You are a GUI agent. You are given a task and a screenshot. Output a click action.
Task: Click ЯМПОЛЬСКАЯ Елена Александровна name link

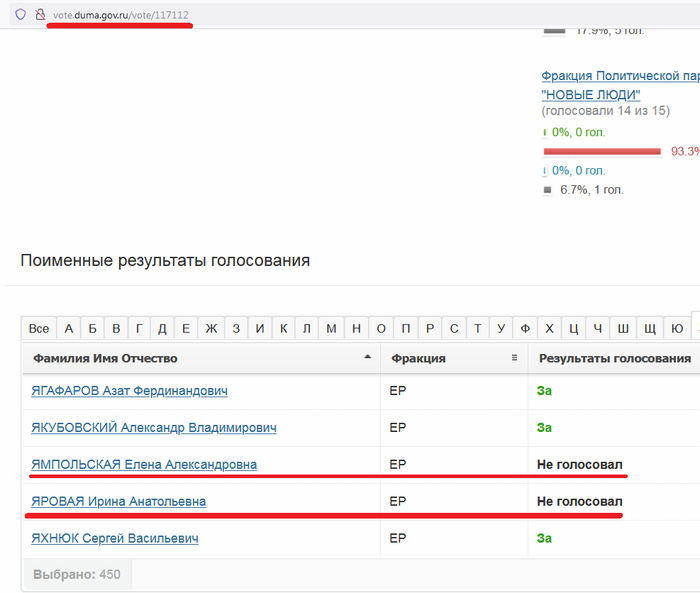click(x=144, y=464)
